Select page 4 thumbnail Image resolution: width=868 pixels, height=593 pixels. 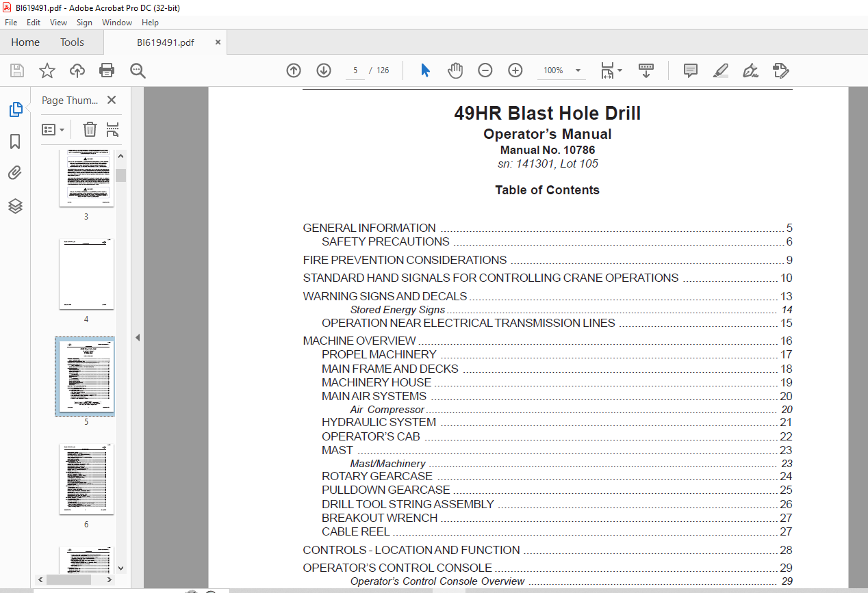(86, 274)
